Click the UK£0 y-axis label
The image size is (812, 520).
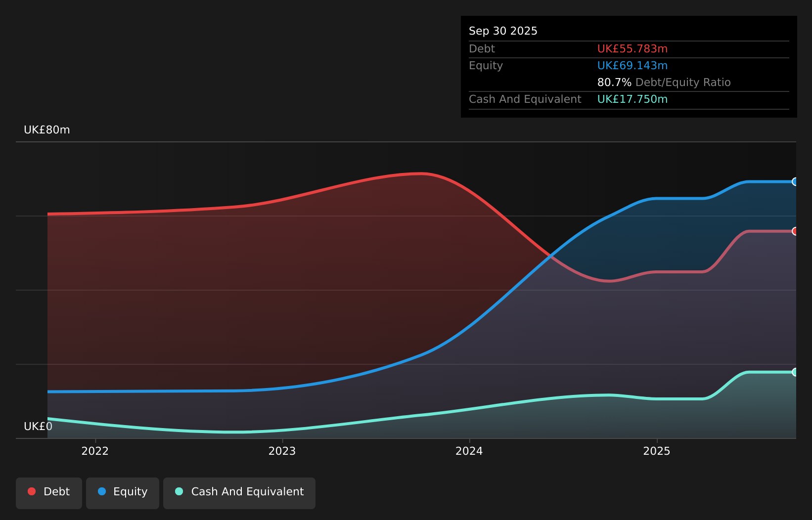tap(38, 427)
